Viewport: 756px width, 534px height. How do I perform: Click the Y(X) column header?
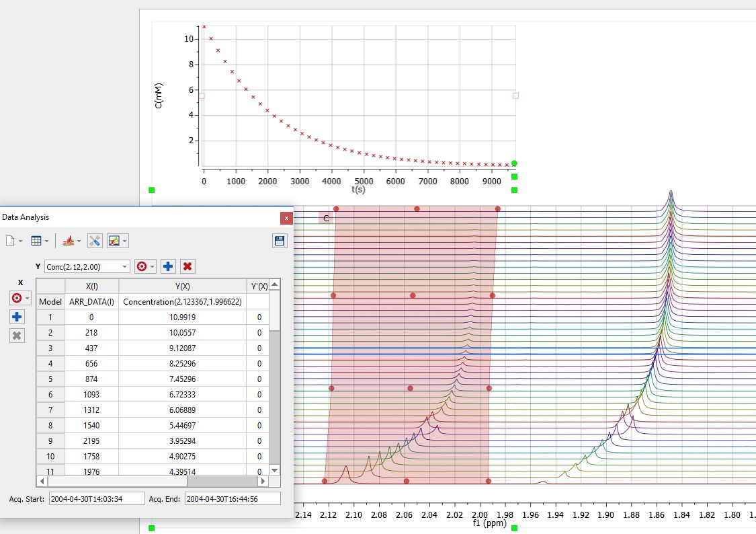coord(182,286)
